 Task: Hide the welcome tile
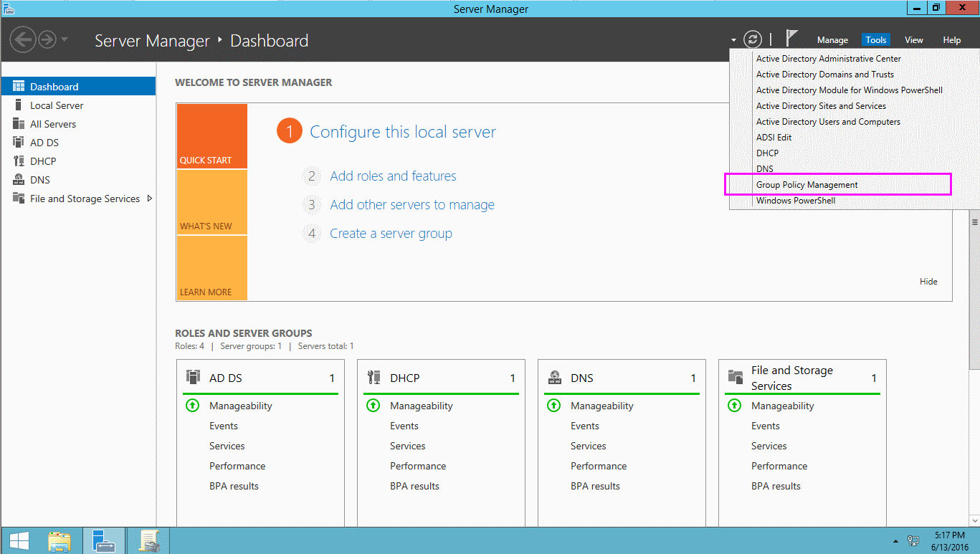tap(928, 282)
